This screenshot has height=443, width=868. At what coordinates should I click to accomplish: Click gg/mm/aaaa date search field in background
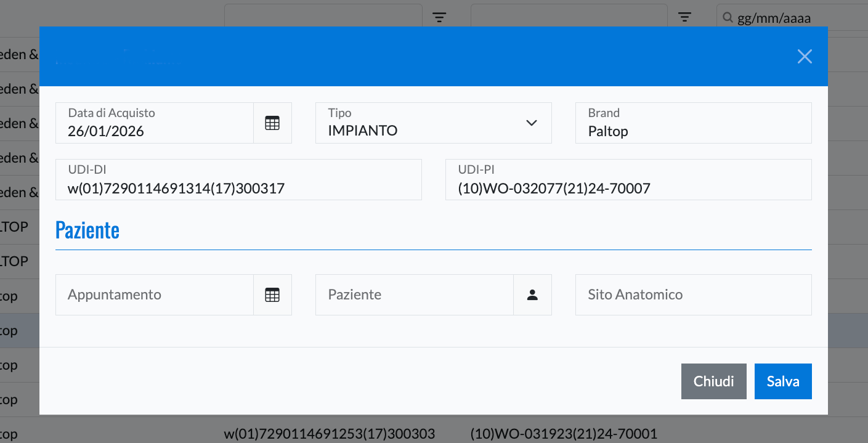tap(792, 18)
